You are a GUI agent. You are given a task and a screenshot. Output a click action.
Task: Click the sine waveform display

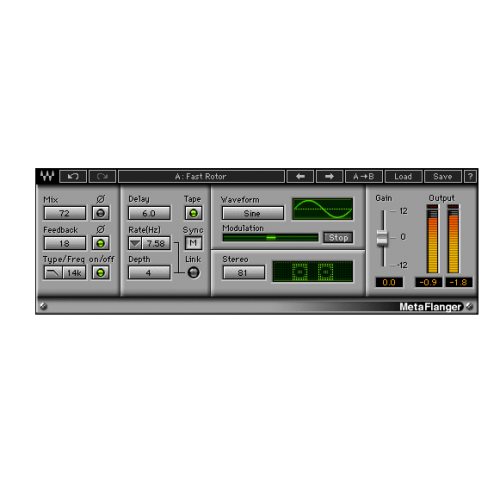coord(322,209)
